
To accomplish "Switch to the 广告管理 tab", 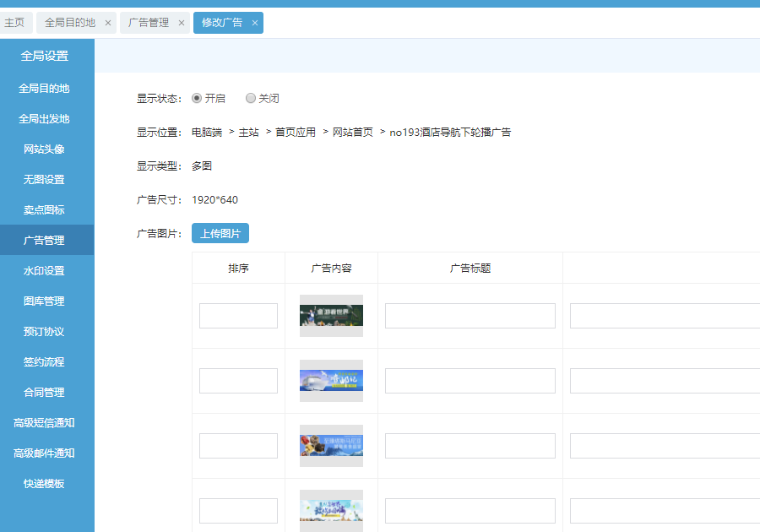I will tap(149, 23).
